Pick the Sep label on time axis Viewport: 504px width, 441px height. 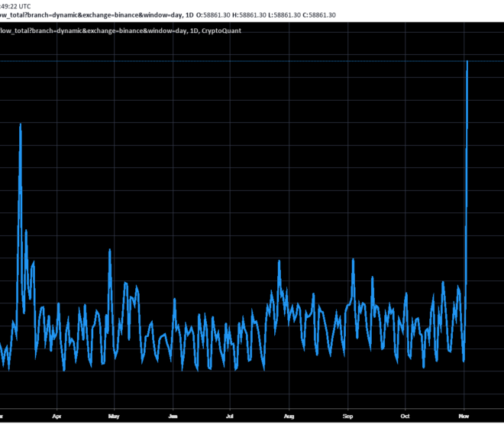click(x=347, y=417)
